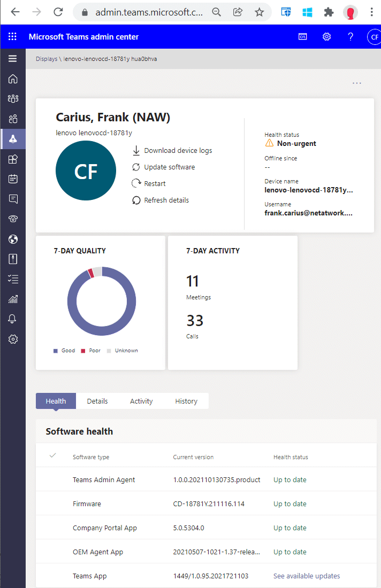Switch to the History tab
Screen dimensions: 381x588
coord(186,401)
